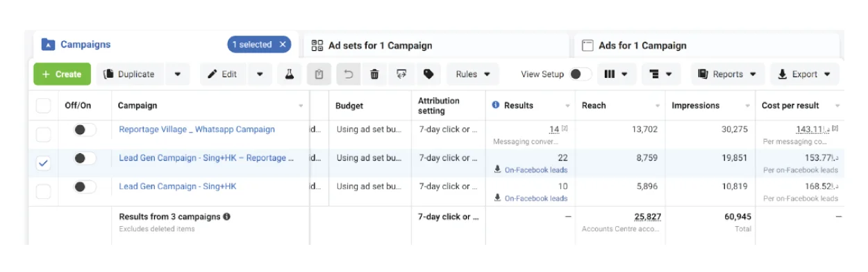
Task: Click On-Facebook leads link under 10 results
Action: [x=535, y=198]
